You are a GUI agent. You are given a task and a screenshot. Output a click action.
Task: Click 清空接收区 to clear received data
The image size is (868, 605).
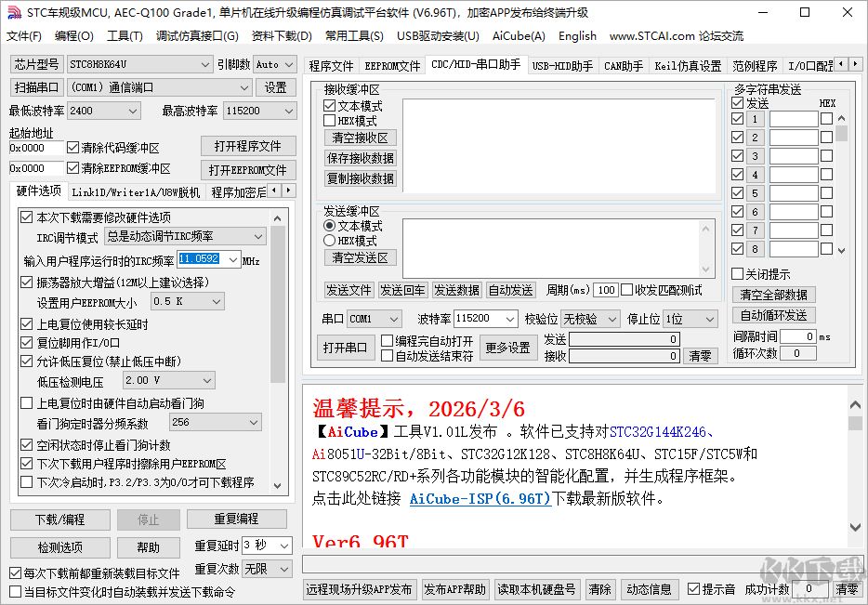tap(359, 138)
